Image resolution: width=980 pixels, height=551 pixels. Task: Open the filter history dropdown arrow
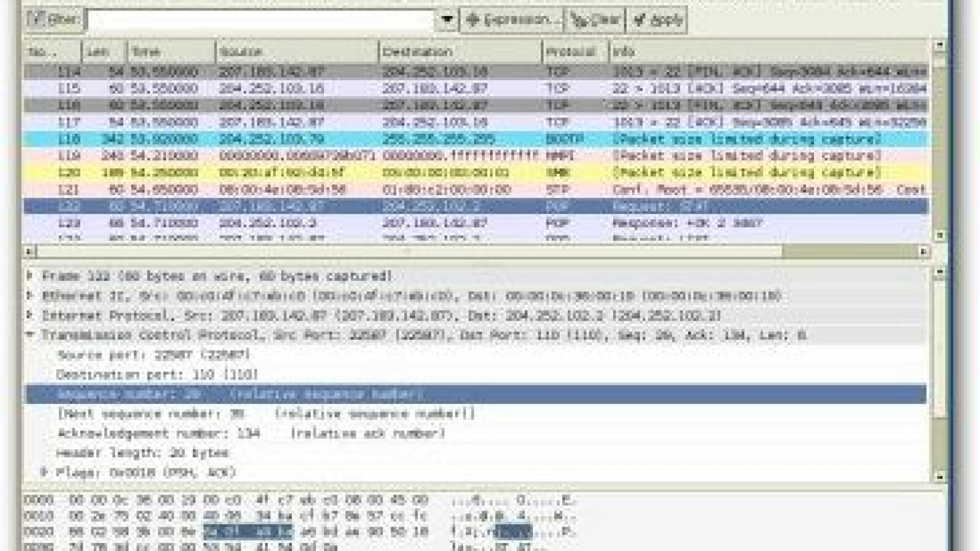click(448, 19)
